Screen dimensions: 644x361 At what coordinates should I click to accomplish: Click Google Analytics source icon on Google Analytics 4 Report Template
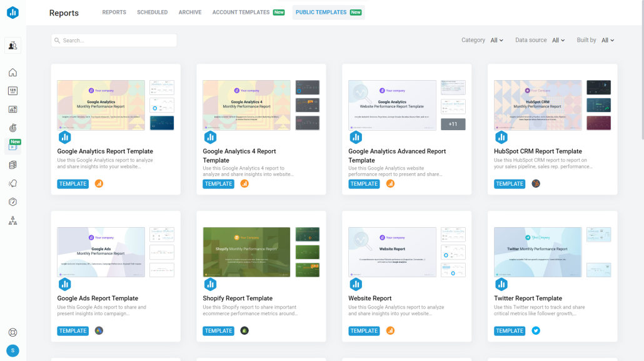244,184
